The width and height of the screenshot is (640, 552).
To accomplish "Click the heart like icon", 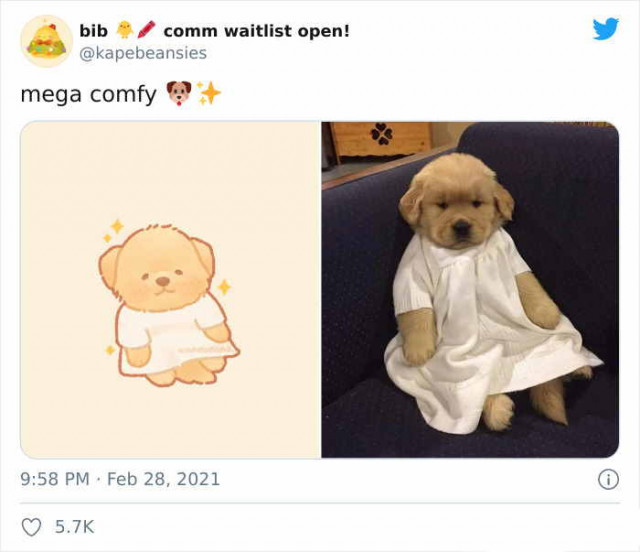I will pyautogui.click(x=31, y=527).
